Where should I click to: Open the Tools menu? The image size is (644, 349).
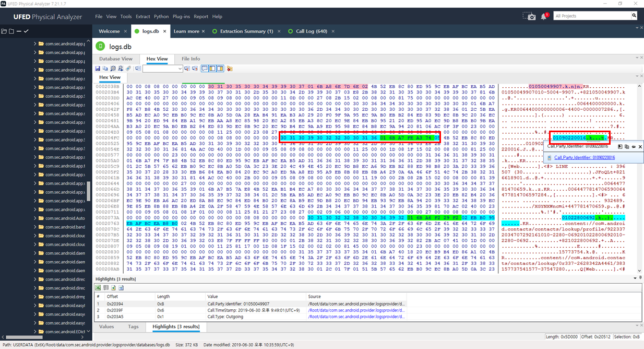(126, 16)
